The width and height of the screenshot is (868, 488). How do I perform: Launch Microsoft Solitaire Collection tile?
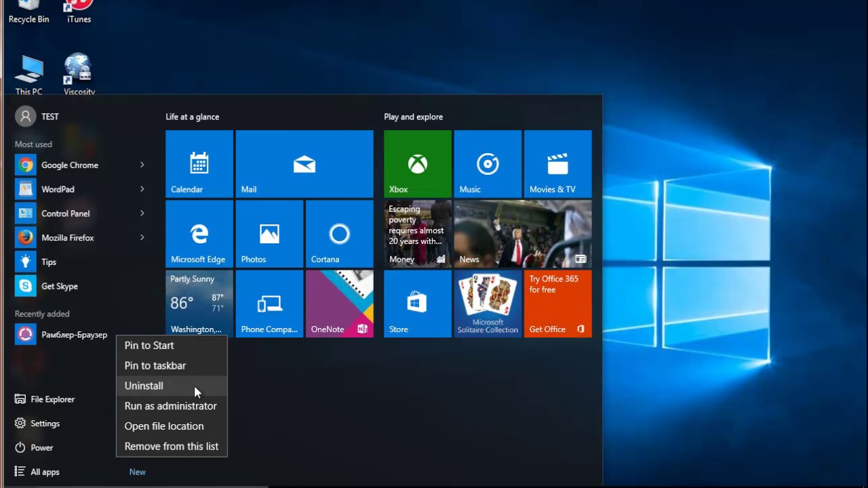488,304
